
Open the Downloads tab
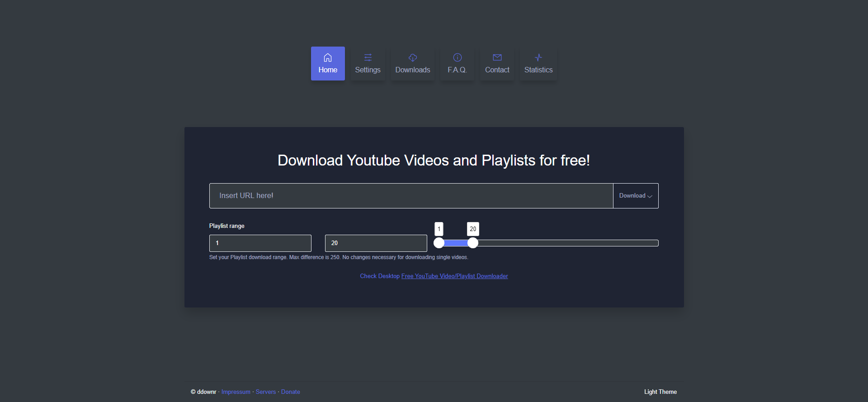(x=413, y=63)
